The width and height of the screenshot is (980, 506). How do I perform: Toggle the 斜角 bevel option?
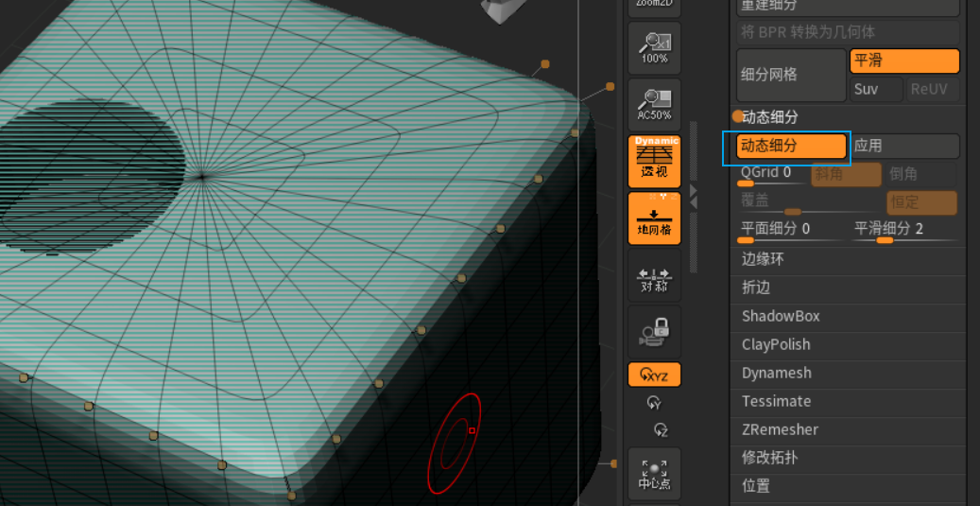(846, 175)
